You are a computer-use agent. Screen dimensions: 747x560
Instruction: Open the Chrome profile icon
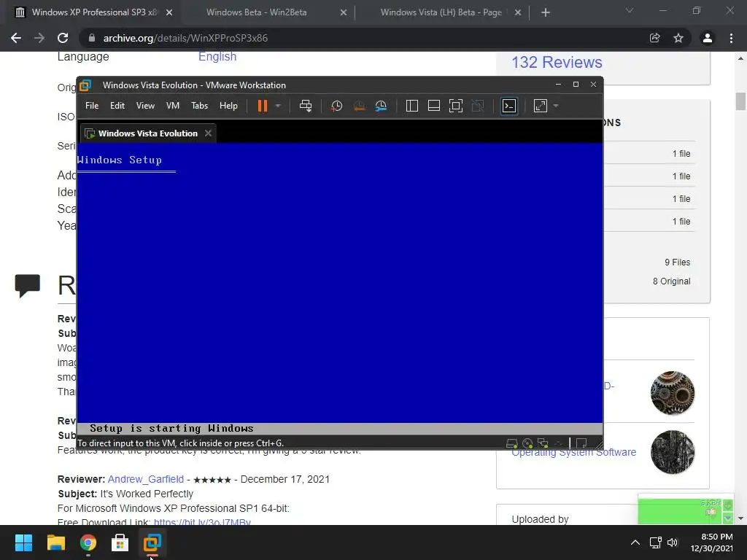tap(708, 38)
